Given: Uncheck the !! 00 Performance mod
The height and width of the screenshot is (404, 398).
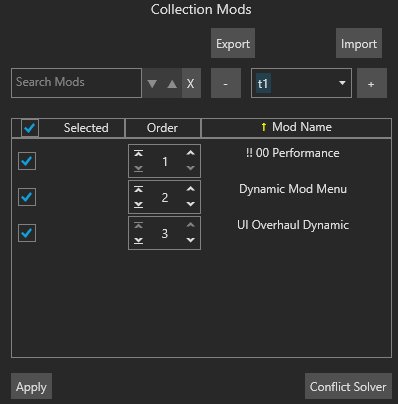Looking at the screenshot, I should click(27, 161).
